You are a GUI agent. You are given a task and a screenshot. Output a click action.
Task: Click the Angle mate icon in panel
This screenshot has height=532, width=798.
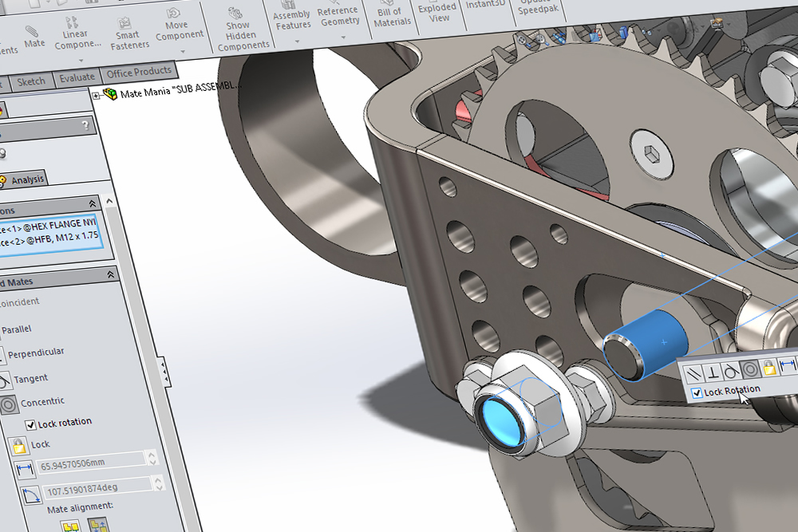pyautogui.click(x=31, y=495)
